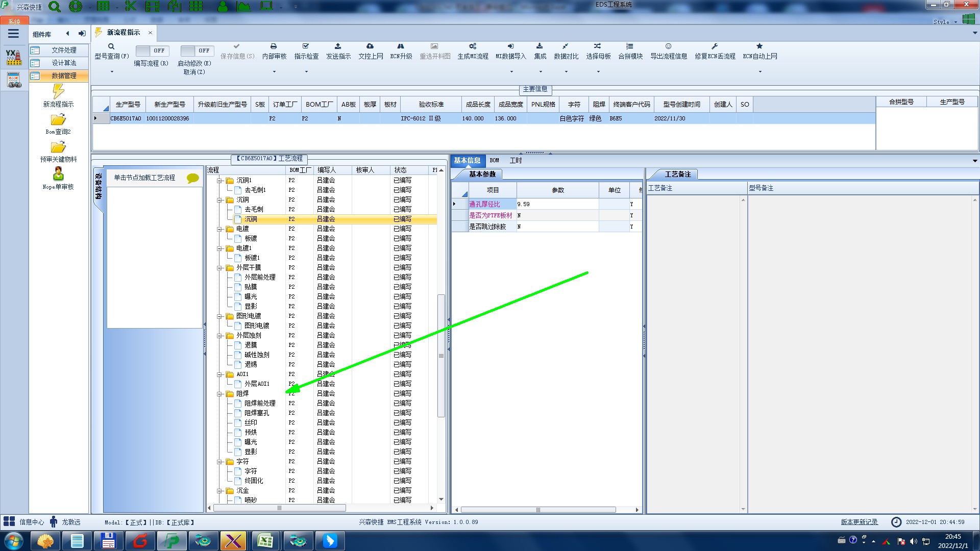Image resolution: width=980 pixels, height=551 pixels.
Task: Click the 发送指示 toolbar icon
Action: (338, 46)
